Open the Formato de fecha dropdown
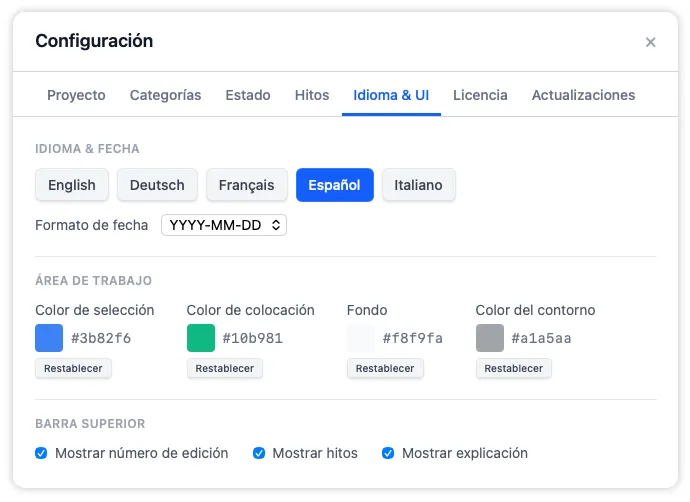The height and width of the screenshot is (502, 690). coord(224,225)
